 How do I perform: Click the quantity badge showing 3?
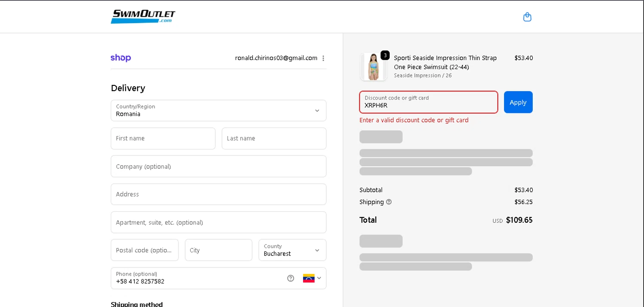(385, 55)
